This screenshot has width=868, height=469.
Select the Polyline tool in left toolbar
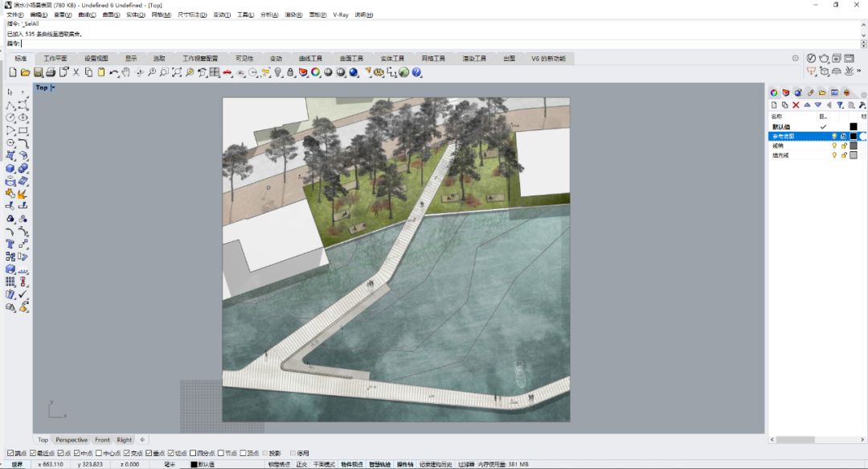[x=10, y=105]
